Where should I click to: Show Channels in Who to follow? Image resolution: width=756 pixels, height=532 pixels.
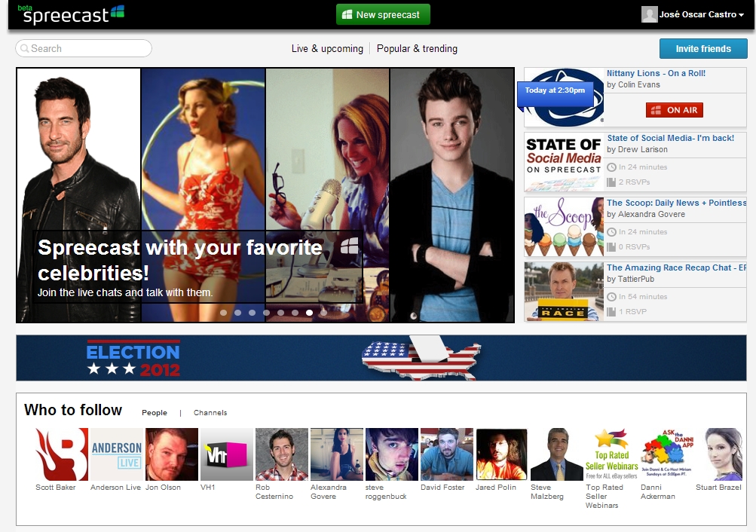tap(210, 413)
